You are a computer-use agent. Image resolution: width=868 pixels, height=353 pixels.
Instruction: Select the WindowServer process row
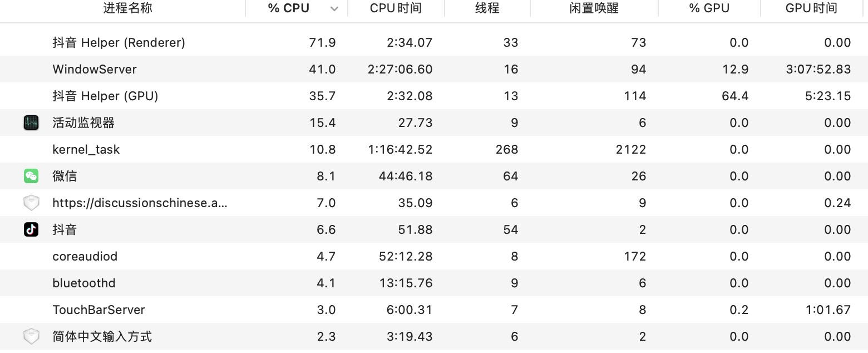pos(95,70)
